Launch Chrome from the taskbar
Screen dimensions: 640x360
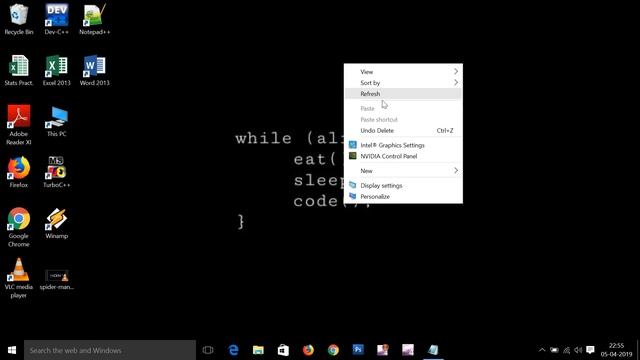[x=333, y=350]
